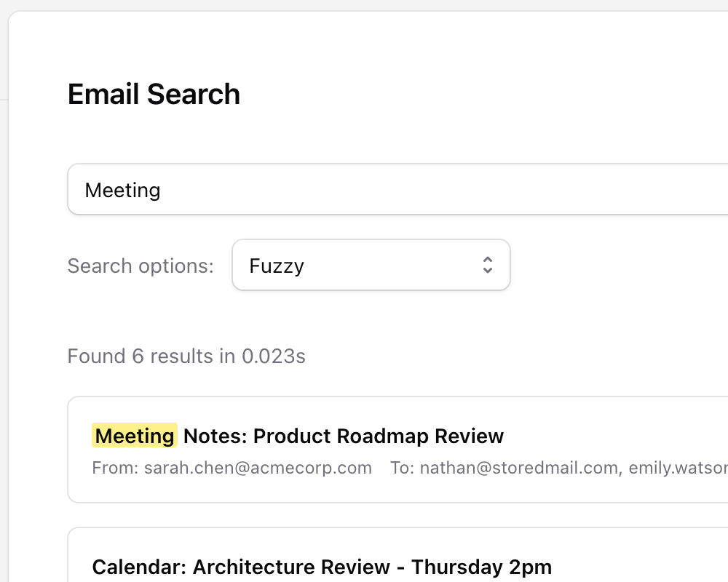Screen dimensions: 728x582
Task: Click "Product Roadmap Review" in first result title
Action: [x=379, y=436]
